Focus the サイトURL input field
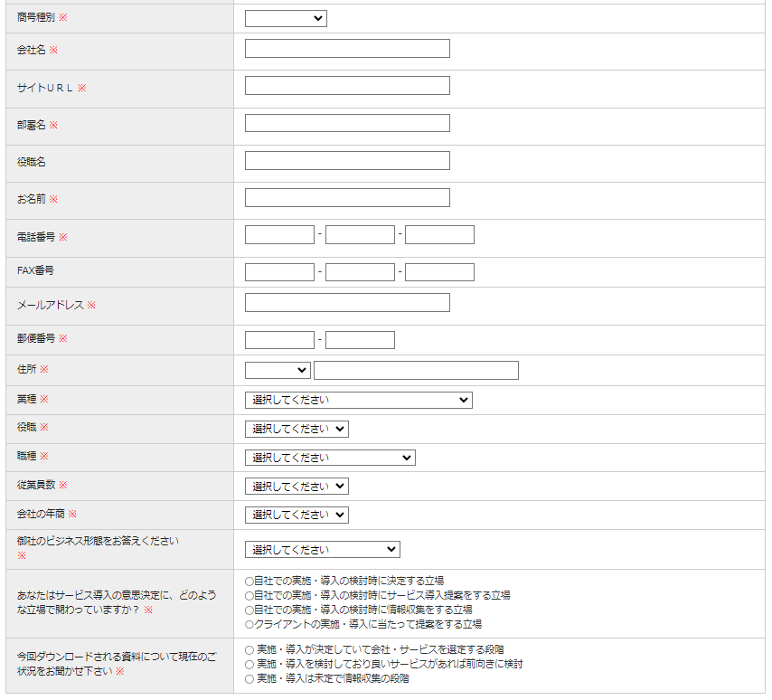772x700 pixels. tap(347, 86)
